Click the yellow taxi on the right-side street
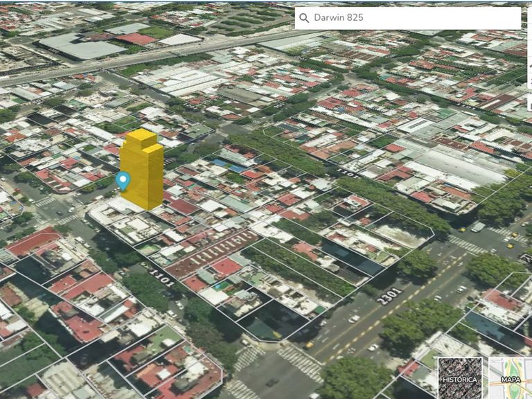 (x=511, y=245)
